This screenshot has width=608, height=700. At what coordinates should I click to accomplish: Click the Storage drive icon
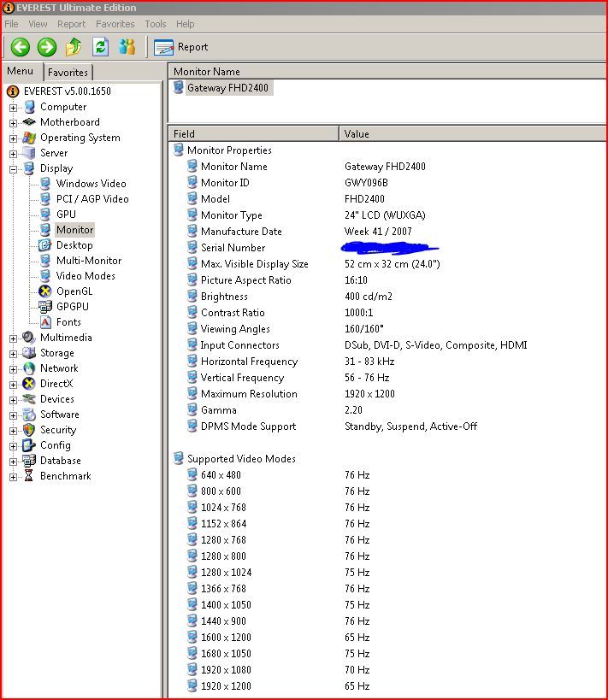tap(29, 353)
